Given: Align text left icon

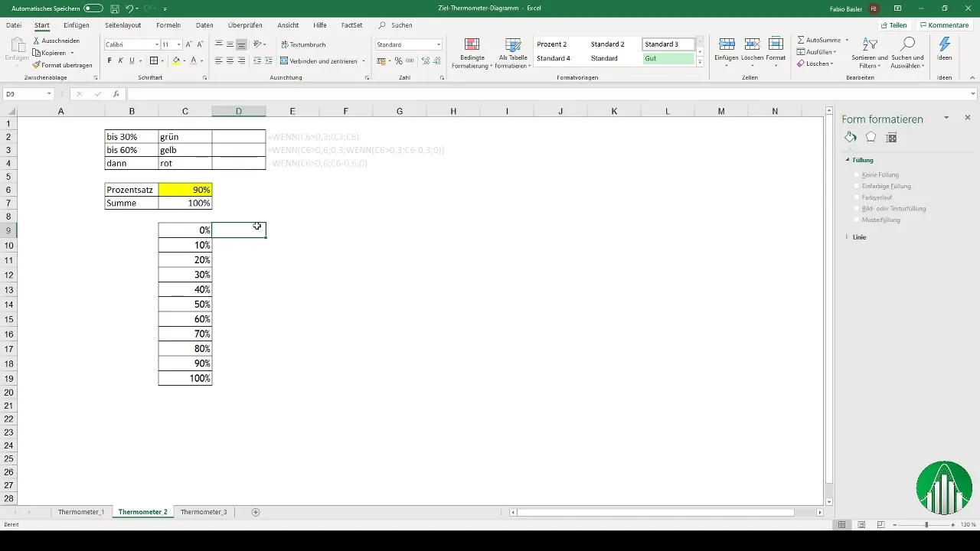Looking at the screenshot, I should pos(219,60).
